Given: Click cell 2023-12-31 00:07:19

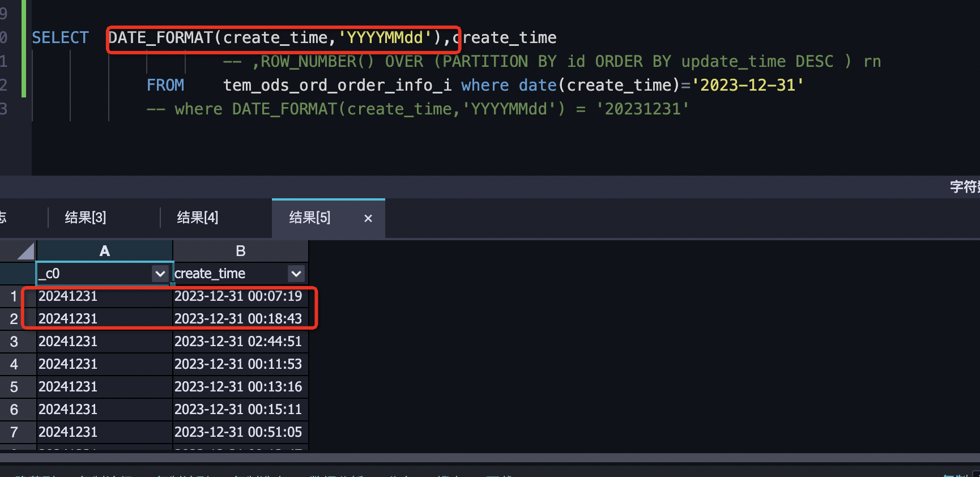Looking at the screenshot, I should pyautogui.click(x=241, y=296).
